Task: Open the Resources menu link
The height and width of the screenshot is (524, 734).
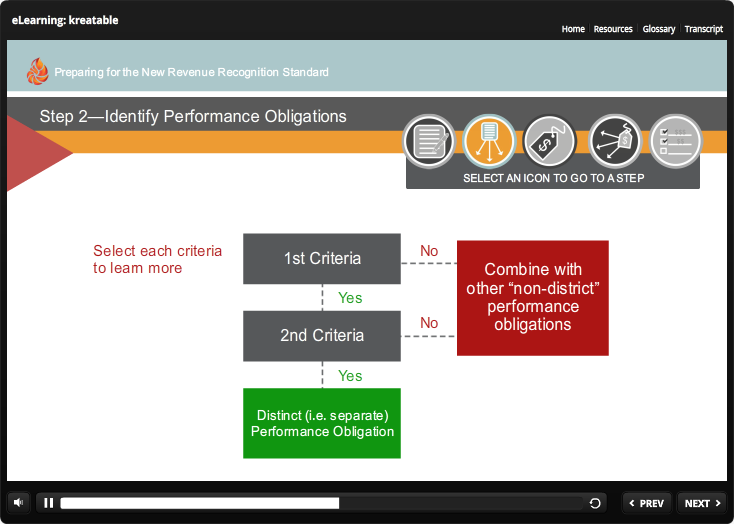Action: coord(613,29)
